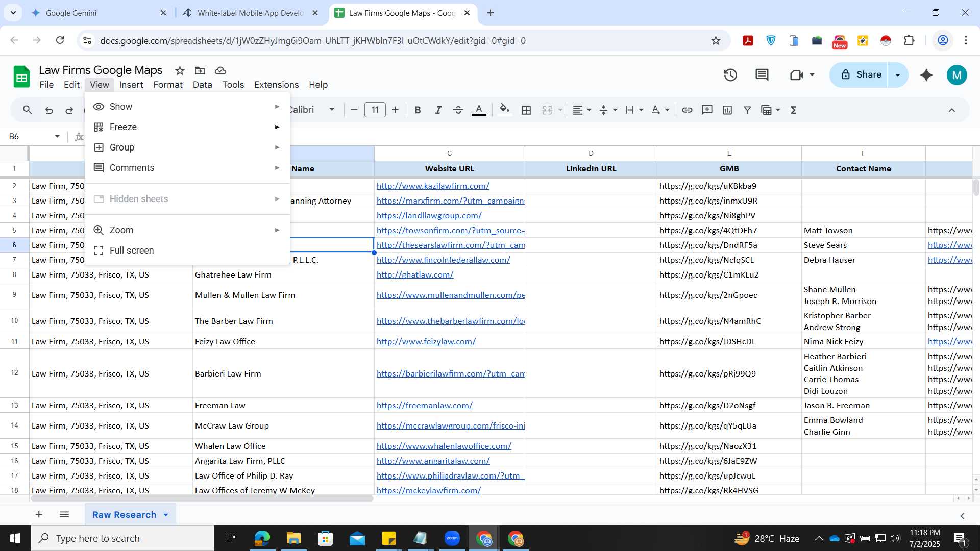This screenshot has height=551, width=980.
Task: Open version history clock icon
Action: (x=730, y=75)
